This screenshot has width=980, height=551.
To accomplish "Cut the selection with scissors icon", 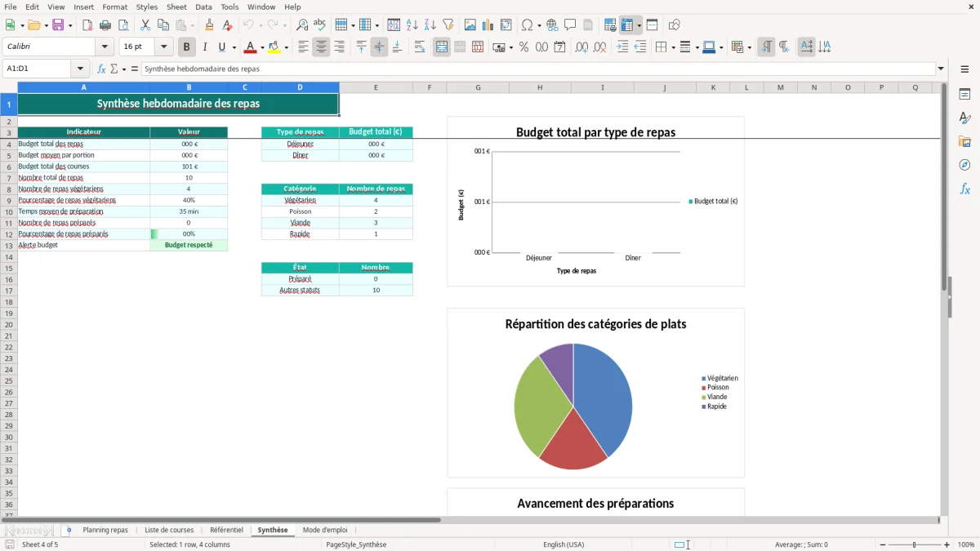I will point(145,25).
